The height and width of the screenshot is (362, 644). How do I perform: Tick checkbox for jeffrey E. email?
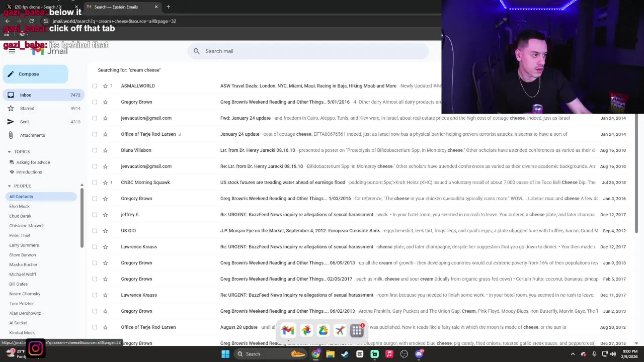tap(95, 215)
